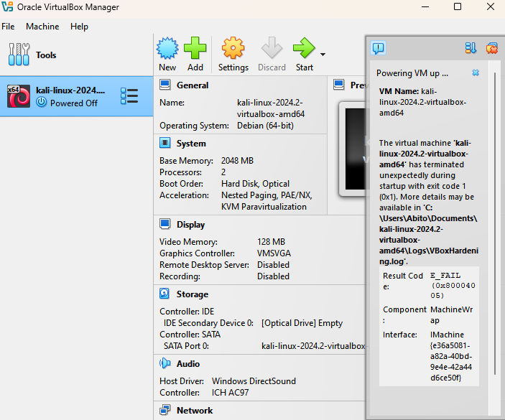Image resolution: width=505 pixels, height=420 pixels.
Task: Click the Video Memory 128 MB value
Action: tap(271, 242)
